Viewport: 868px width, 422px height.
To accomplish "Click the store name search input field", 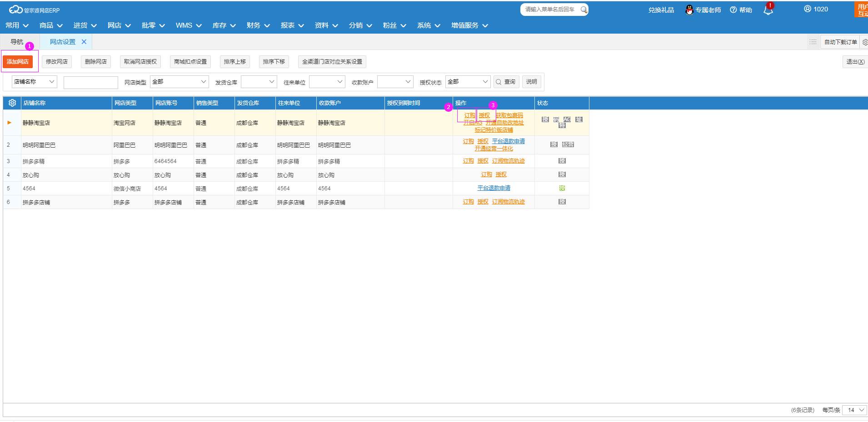I will pos(91,82).
